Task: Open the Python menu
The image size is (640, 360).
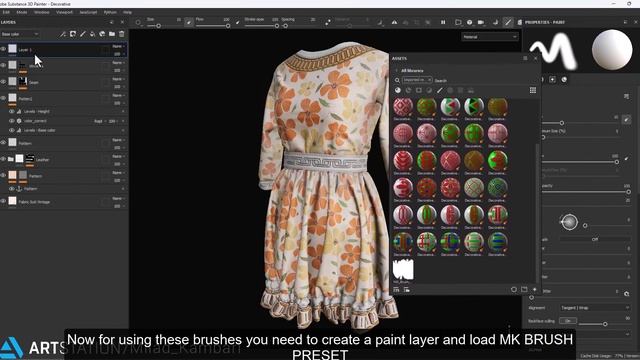Action: [110, 12]
